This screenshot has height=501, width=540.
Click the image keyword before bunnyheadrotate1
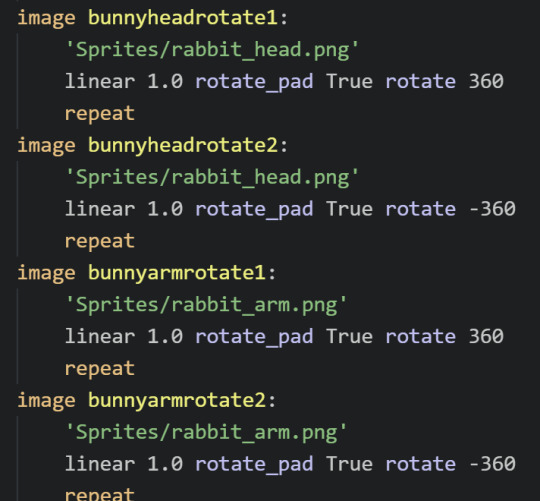[x=46, y=18]
